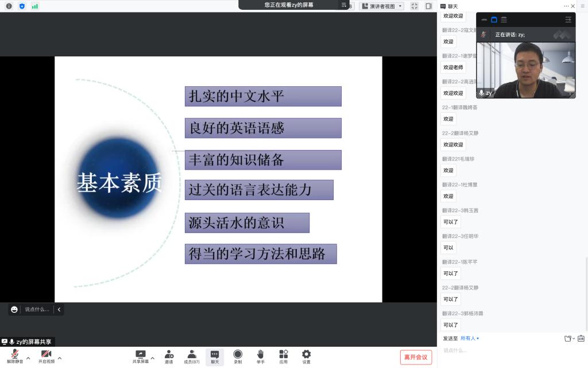Click the red 离开会议 leave button
Image resolution: width=588 pixels, height=368 pixels.
(416, 357)
